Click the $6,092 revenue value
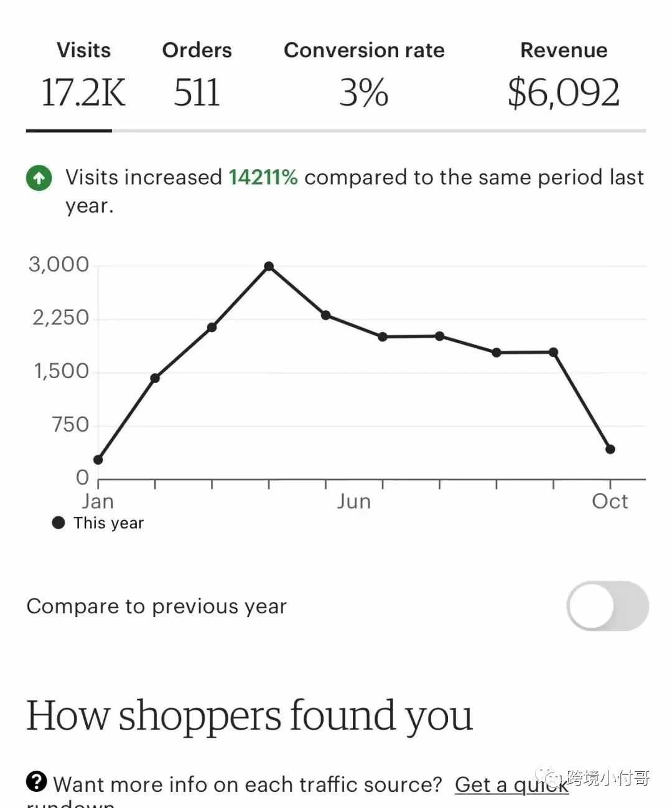This screenshot has width=672, height=808. pyautogui.click(x=564, y=93)
